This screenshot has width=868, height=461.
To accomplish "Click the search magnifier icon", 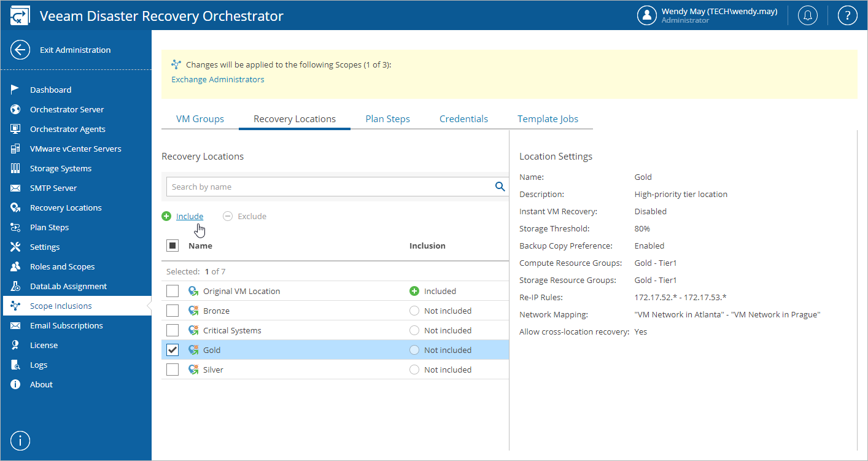I will [500, 187].
